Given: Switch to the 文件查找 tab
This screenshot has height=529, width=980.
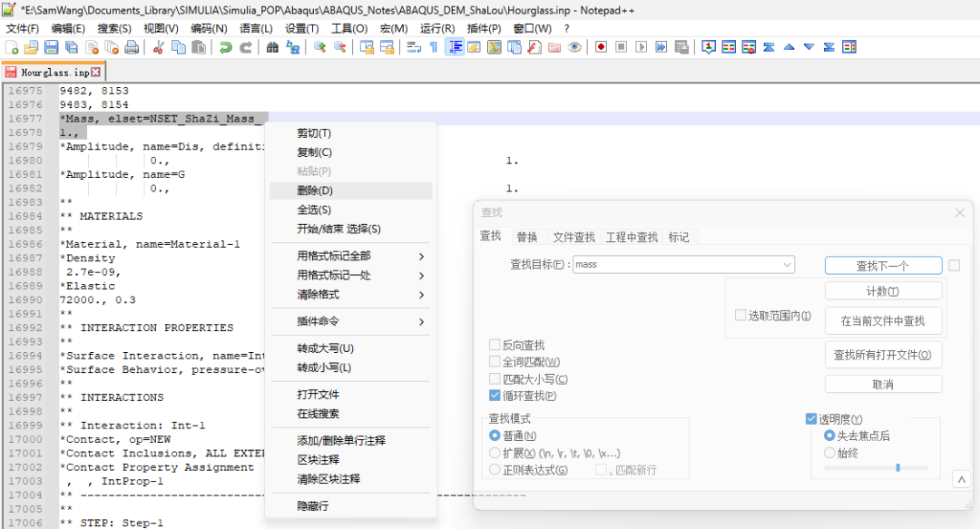Looking at the screenshot, I should [x=573, y=237].
